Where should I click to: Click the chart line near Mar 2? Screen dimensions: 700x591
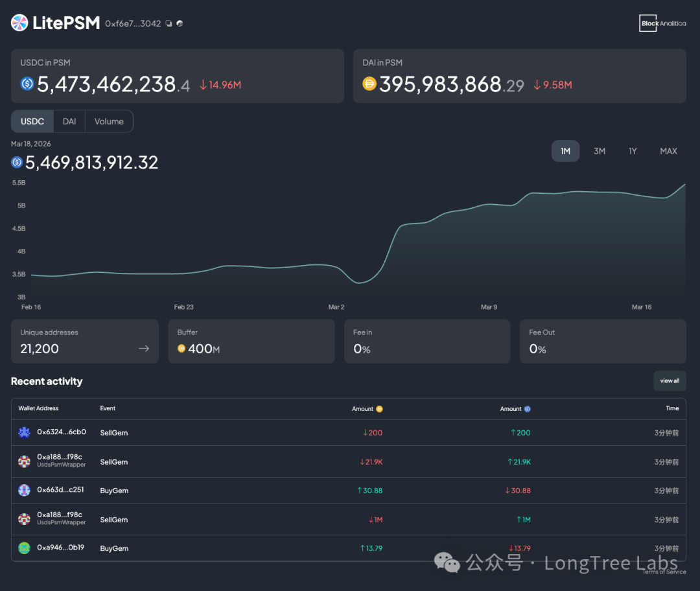pos(336,267)
